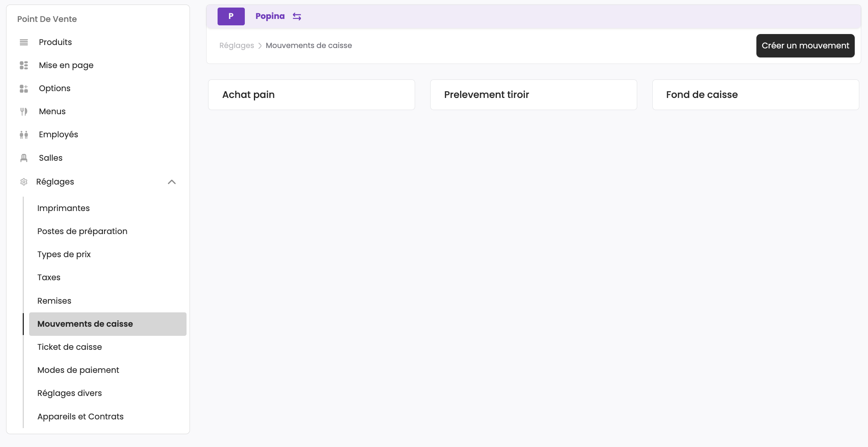Navigate to Appareils et Contrats

pos(81,417)
